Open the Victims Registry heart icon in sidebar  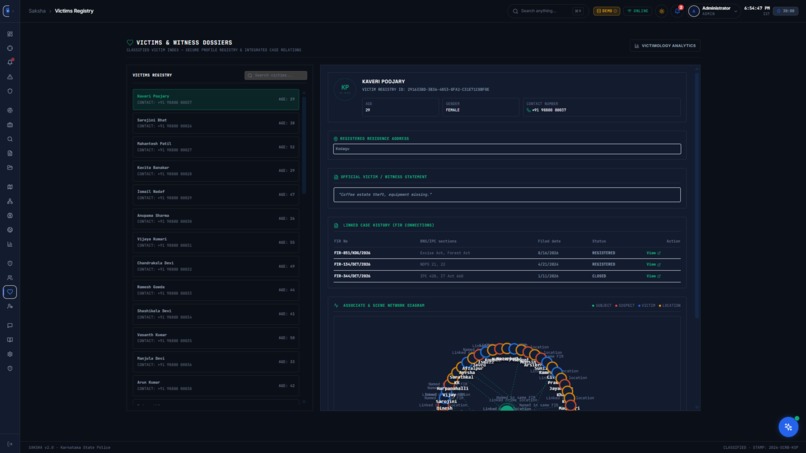click(x=10, y=292)
